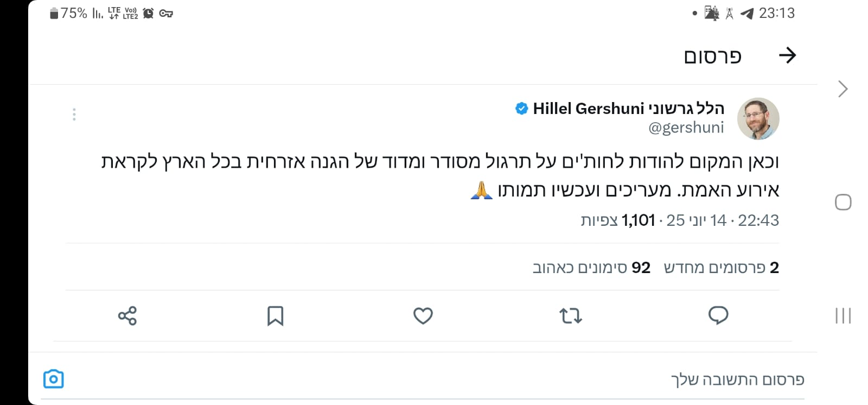Screen dimensions: 868x405
Task: View the 2 reposts list
Action: [x=721, y=268]
